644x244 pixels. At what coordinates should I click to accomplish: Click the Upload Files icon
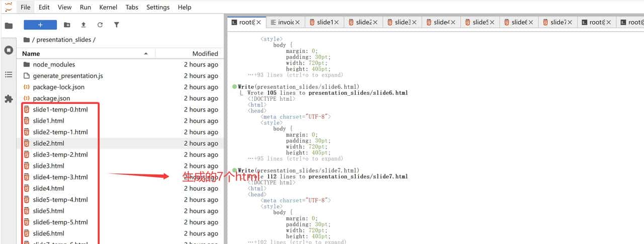click(84, 25)
